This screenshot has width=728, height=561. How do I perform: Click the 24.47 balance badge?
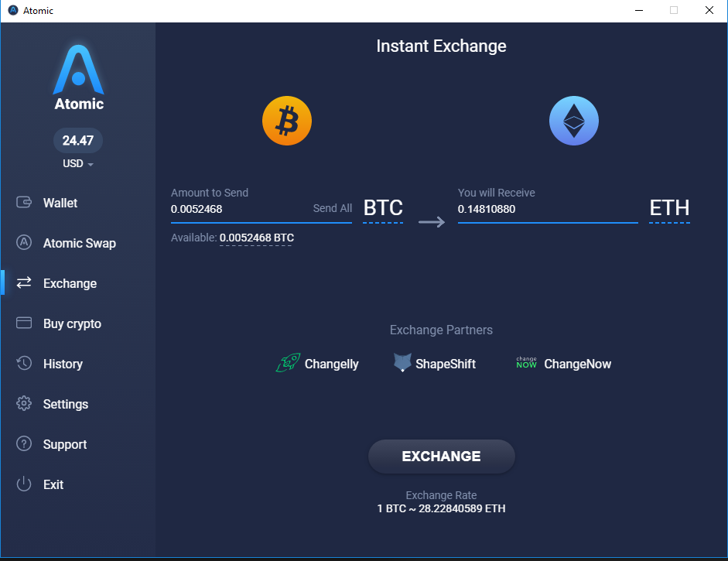click(78, 140)
